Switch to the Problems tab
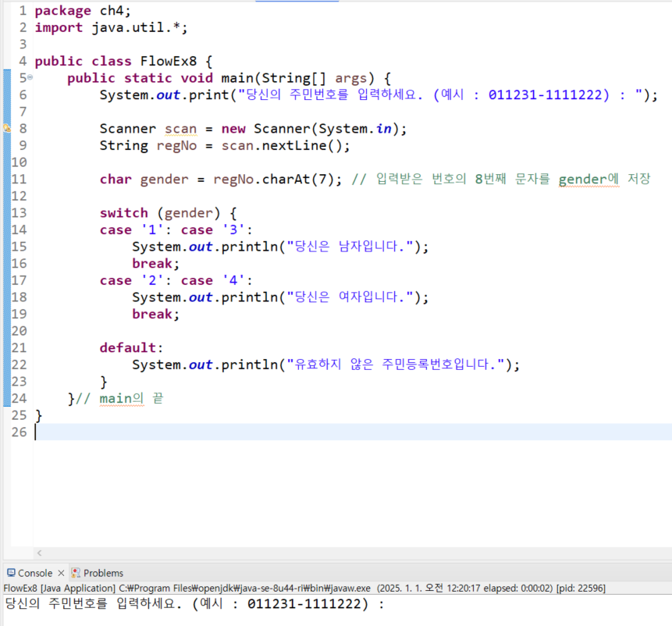The height and width of the screenshot is (626, 672). tap(103, 573)
